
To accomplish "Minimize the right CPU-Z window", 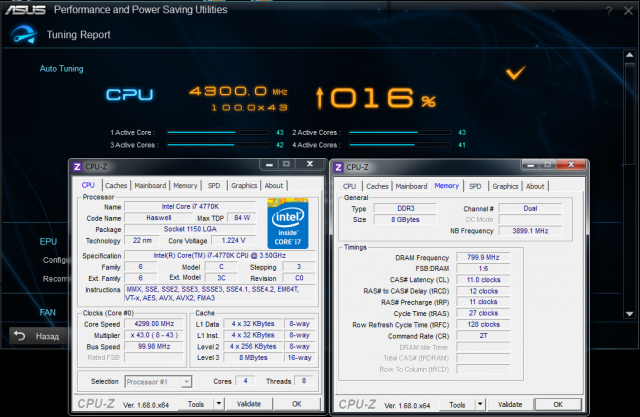I will point(531,165).
